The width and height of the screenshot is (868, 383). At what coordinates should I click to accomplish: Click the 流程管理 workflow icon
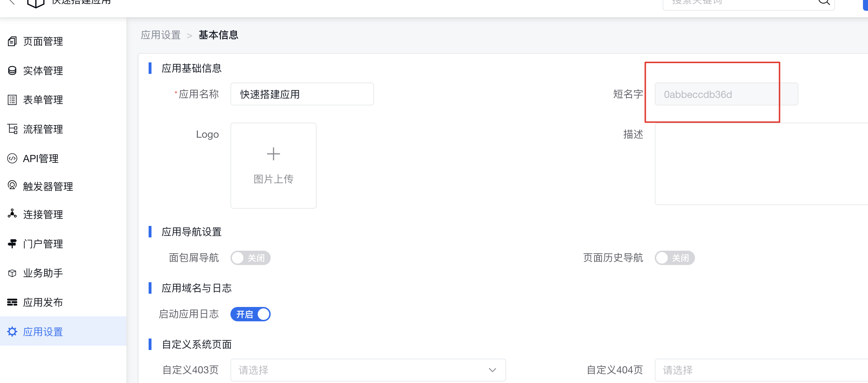[12, 129]
